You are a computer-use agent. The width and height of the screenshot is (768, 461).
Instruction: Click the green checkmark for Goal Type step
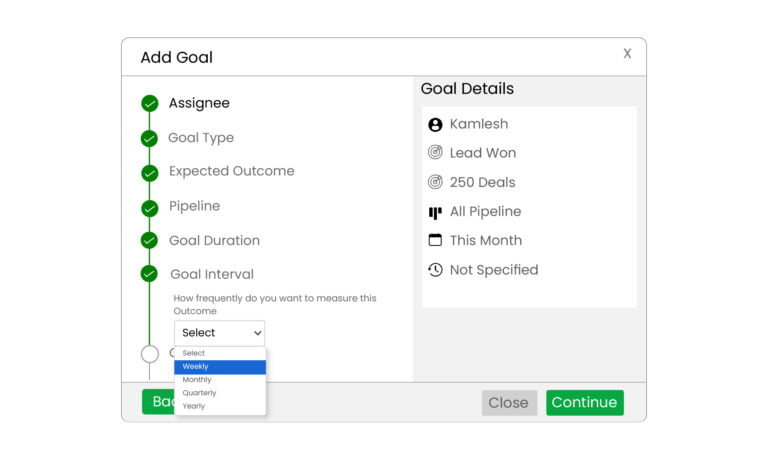click(x=150, y=138)
